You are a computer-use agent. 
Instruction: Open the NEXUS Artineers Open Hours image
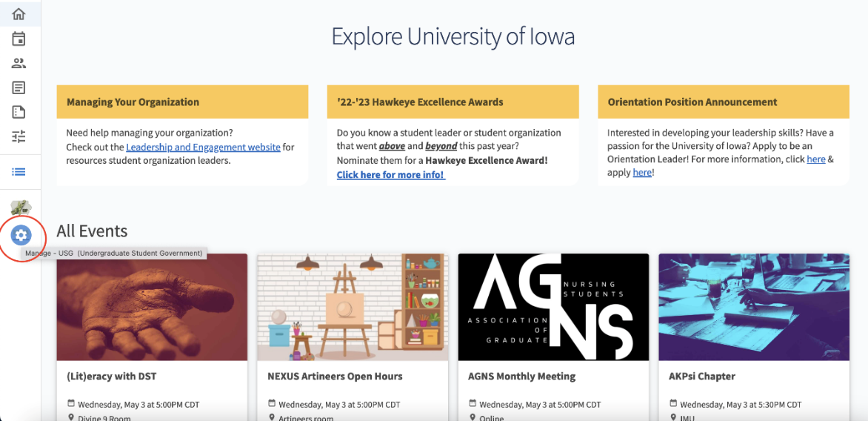[x=353, y=307]
